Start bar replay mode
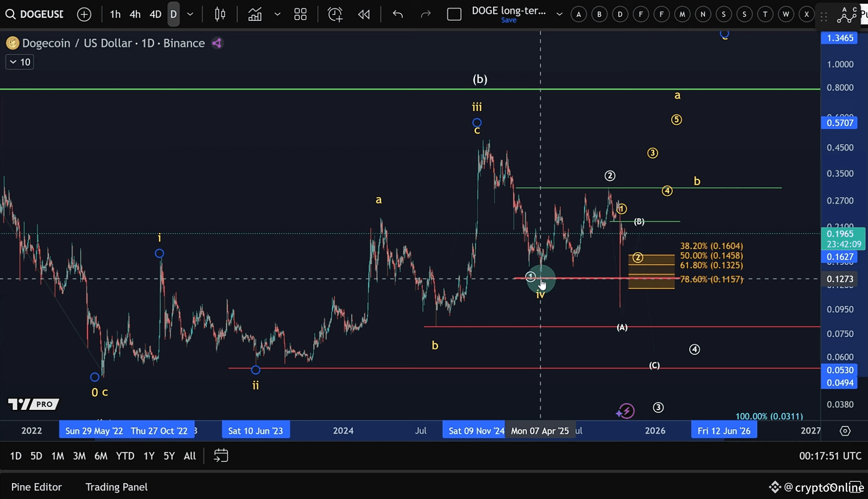The width and height of the screenshot is (868, 499). tap(364, 14)
